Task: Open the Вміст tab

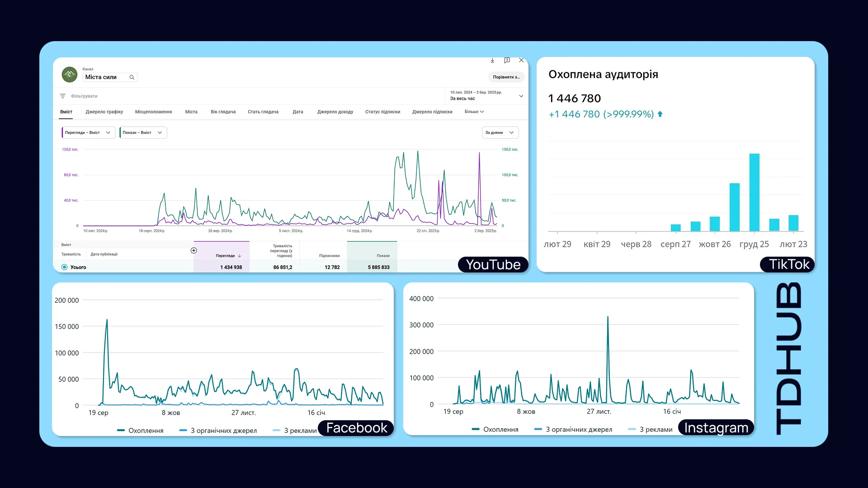Action: pos(66,112)
